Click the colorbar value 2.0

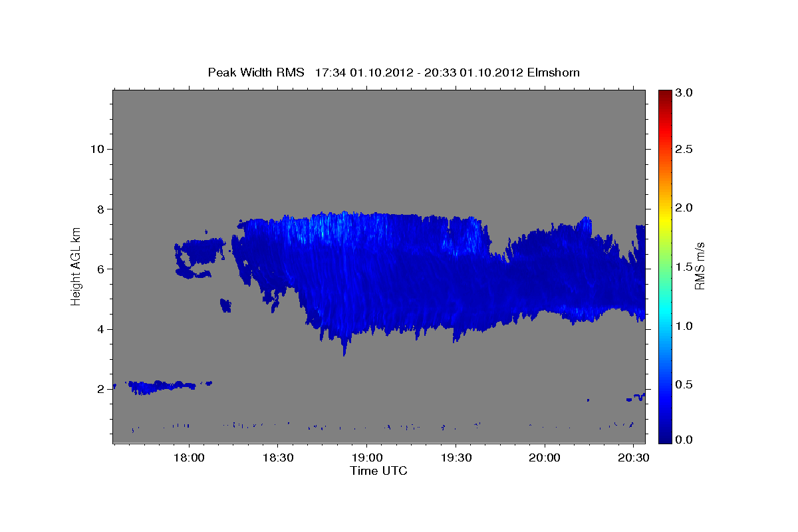coord(684,208)
